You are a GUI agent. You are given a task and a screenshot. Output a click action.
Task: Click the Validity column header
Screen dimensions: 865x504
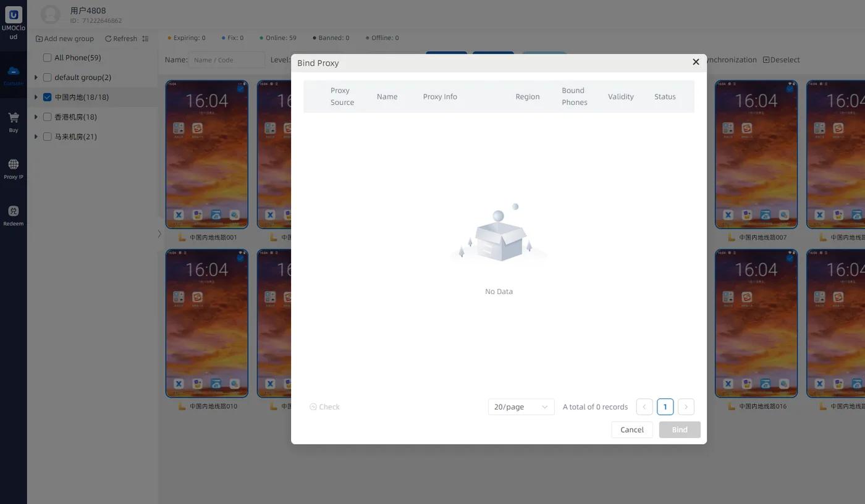(621, 96)
